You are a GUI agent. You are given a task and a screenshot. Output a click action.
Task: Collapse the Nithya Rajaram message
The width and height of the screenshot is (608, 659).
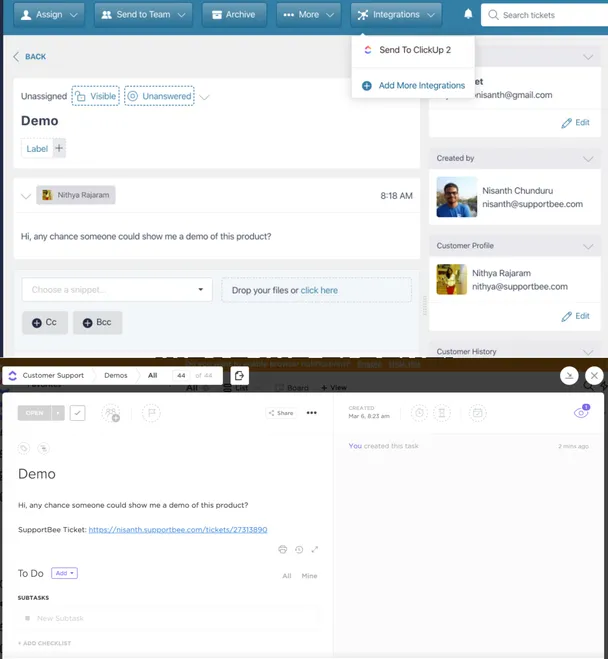[26, 196]
